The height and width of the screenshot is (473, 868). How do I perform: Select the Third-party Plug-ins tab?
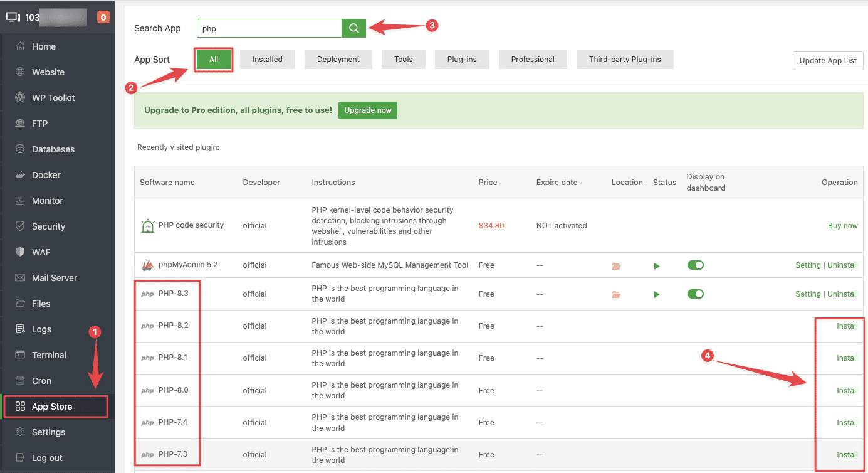point(625,60)
